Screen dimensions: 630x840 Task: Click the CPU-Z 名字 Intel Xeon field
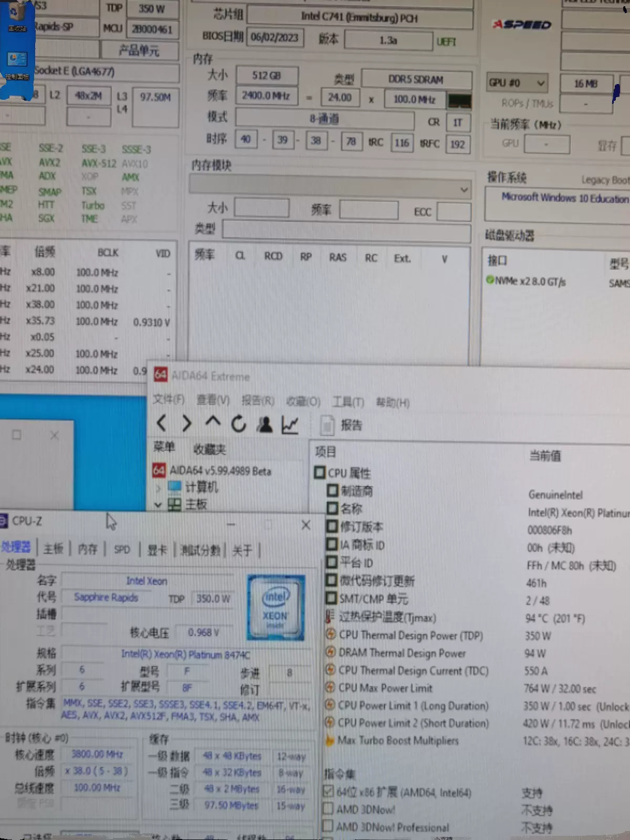pos(147,581)
